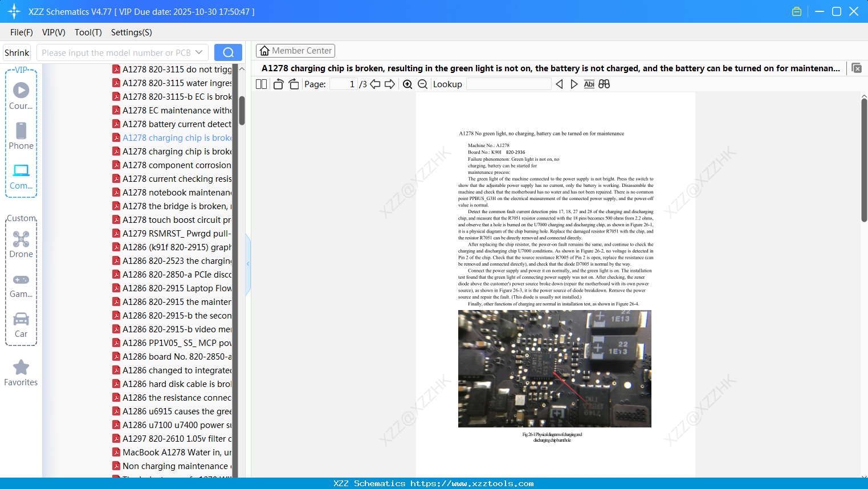868x489 pixels.
Task: Collapse the file list panel handle
Action: pyautogui.click(x=248, y=264)
